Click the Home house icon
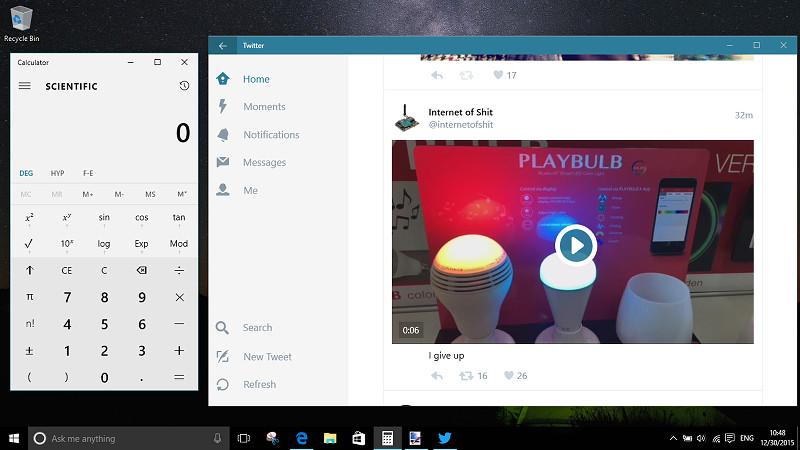The height and width of the screenshot is (450, 800). (x=223, y=79)
